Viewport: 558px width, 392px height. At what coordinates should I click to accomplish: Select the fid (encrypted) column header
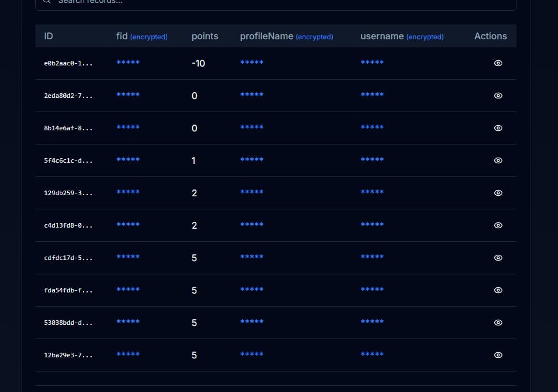142,36
